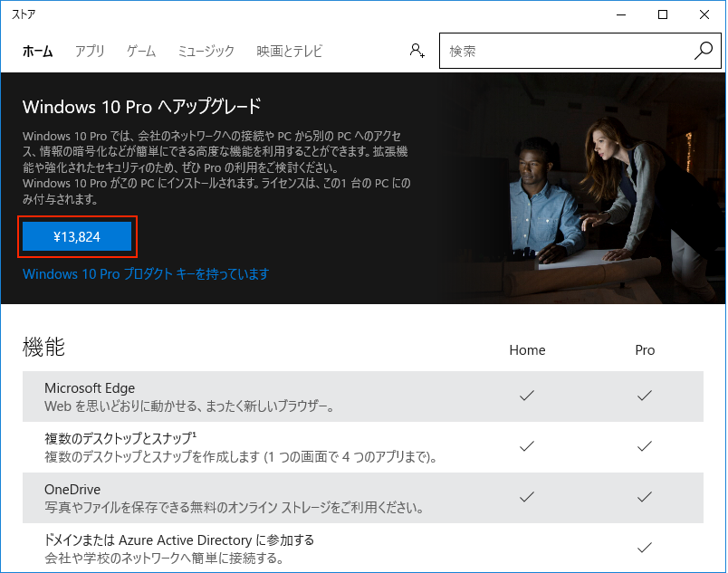
Task: Open the 映画とテレビ tab
Action: [289, 52]
